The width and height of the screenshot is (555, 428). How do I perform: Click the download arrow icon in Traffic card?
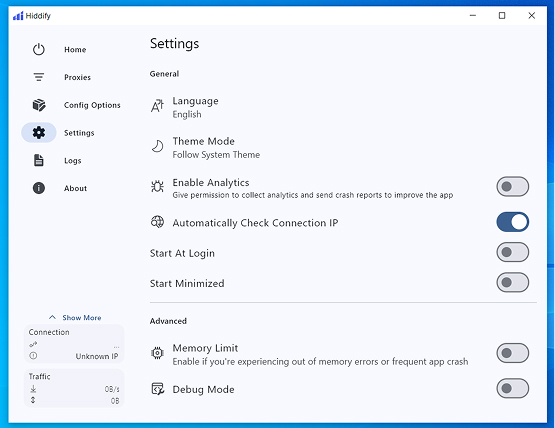click(x=33, y=389)
